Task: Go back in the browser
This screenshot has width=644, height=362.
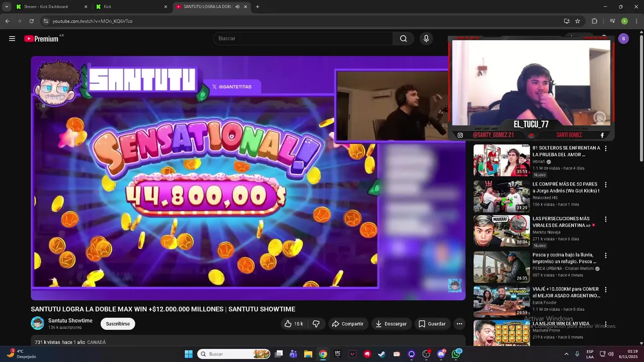Action: coord(8,21)
